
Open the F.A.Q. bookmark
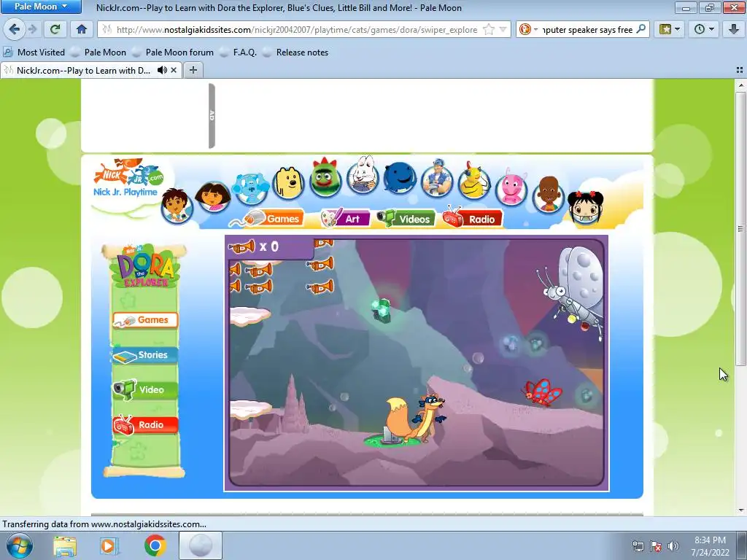(239, 52)
